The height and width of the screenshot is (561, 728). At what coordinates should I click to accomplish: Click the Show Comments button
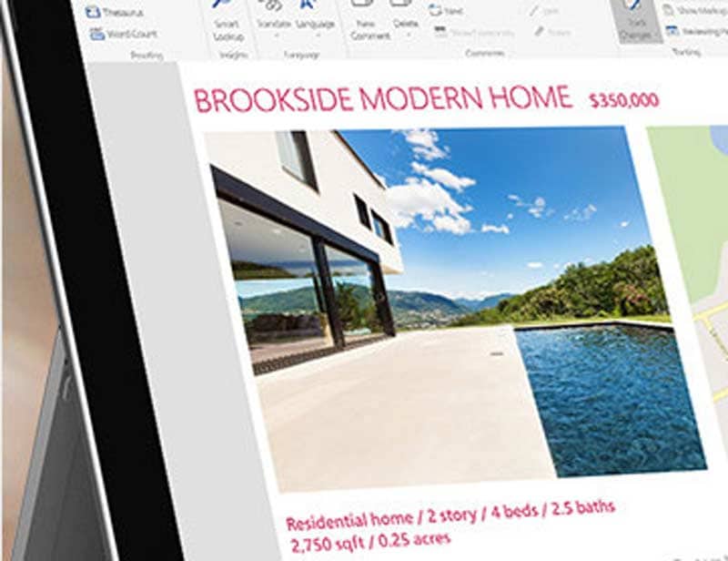click(473, 32)
